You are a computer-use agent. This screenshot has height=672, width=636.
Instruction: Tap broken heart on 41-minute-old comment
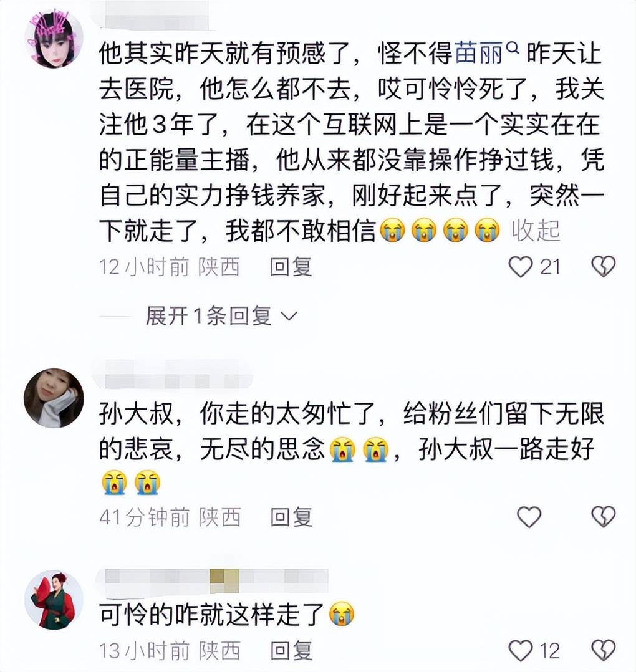[604, 516]
